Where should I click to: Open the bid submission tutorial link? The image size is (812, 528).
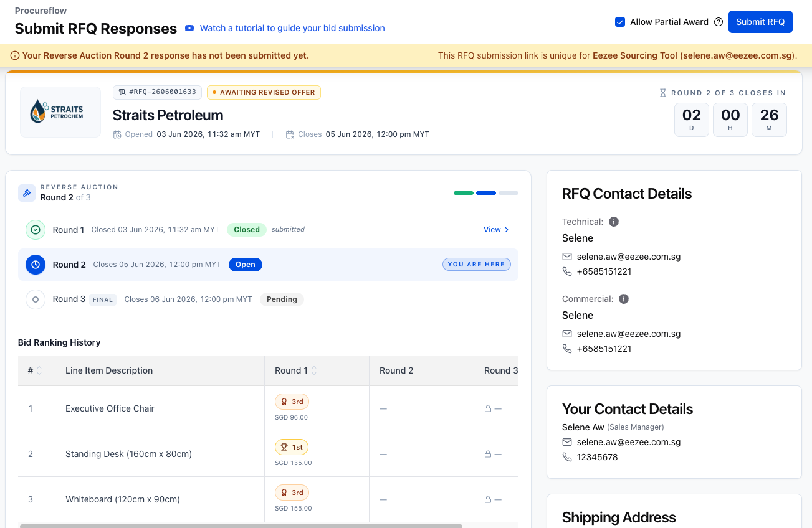(x=292, y=28)
